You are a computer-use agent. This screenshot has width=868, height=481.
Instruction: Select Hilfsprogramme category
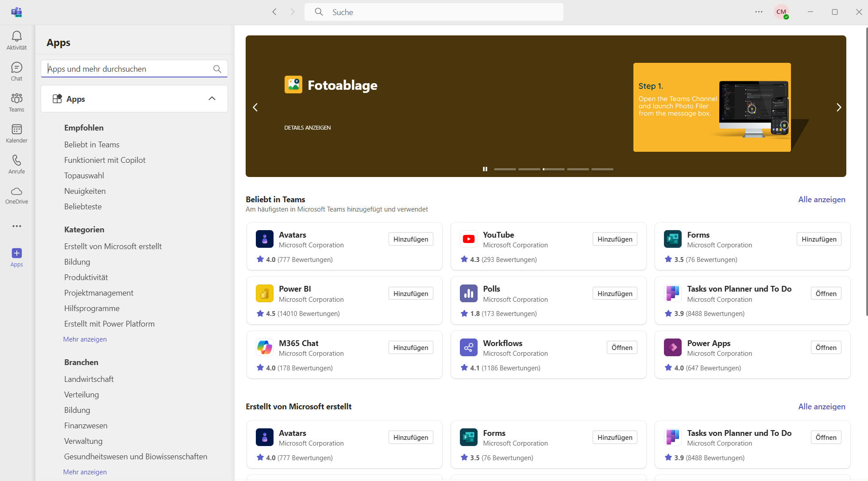pyautogui.click(x=92, y=308)
